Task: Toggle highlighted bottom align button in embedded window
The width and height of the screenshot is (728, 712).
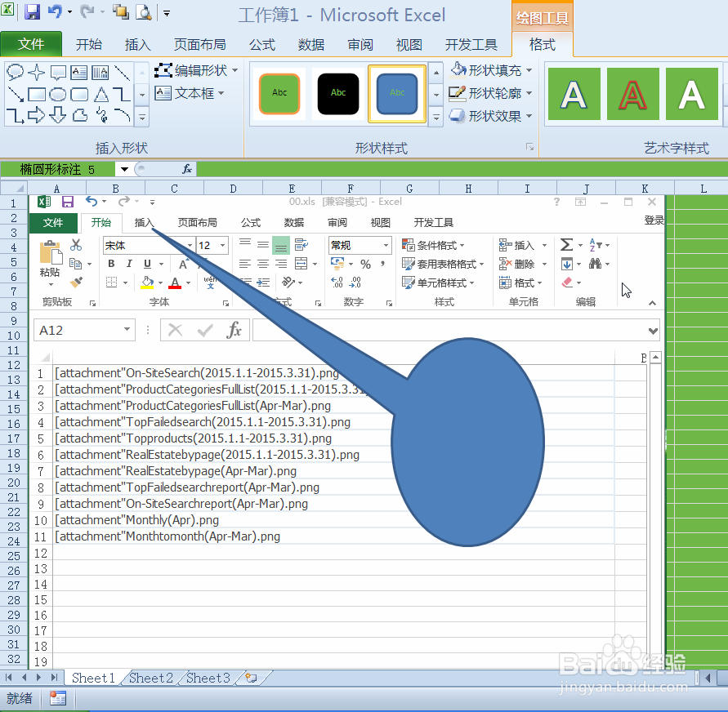Action: (x=281, y=245)
